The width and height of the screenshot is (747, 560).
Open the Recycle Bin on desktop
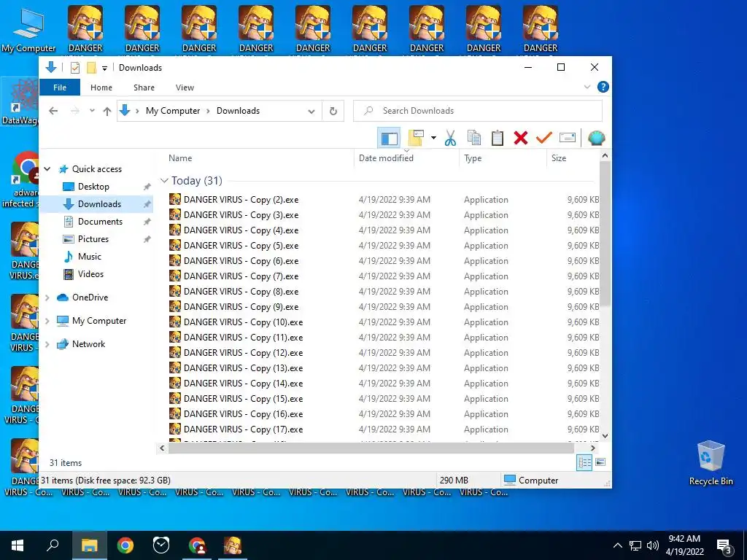[x=711, y=463]
